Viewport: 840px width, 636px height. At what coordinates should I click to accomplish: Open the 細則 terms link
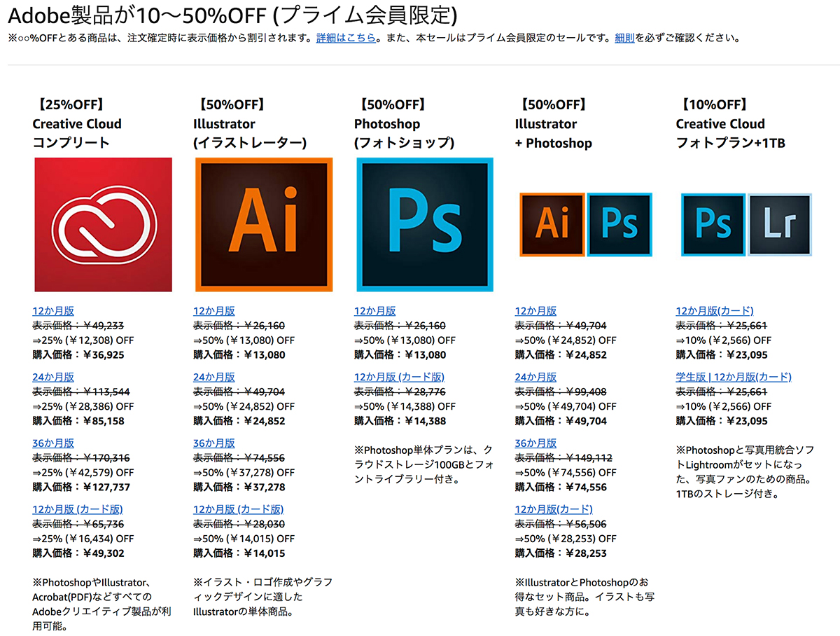click(x=624, y=38)
